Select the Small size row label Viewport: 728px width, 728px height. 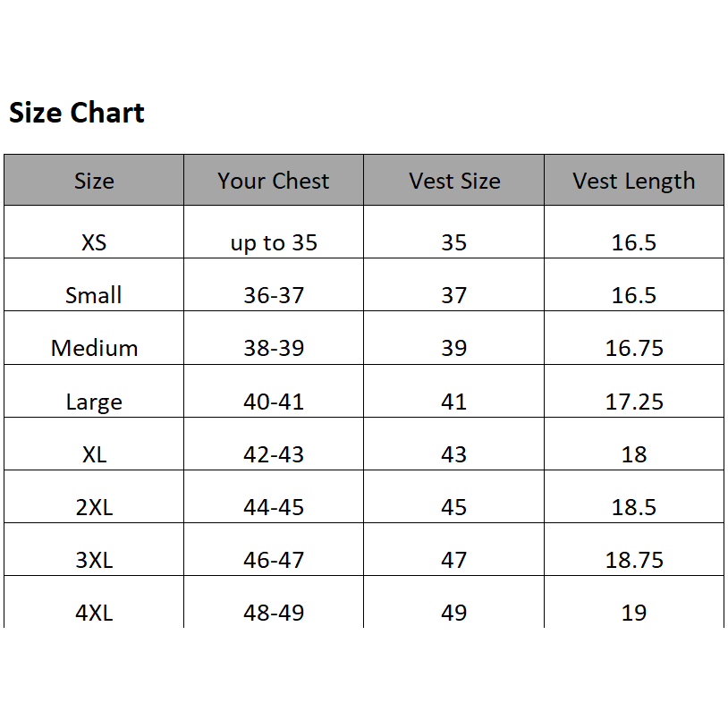pyautogui.click(x=94, y=295)
